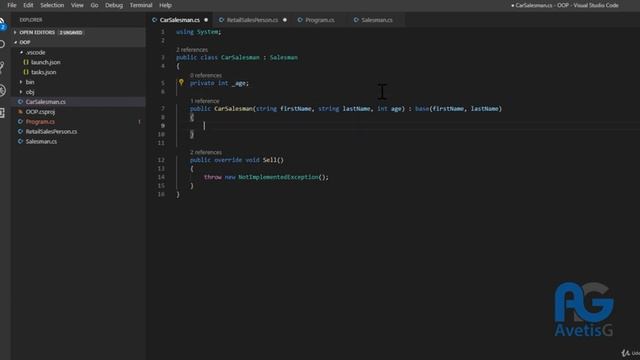Image resolution: width=640 pixels, height=360 pixels.
Task: Click the C# file icon beside RetailSalesPerson.cs in the tree
Action: (20, 132)
